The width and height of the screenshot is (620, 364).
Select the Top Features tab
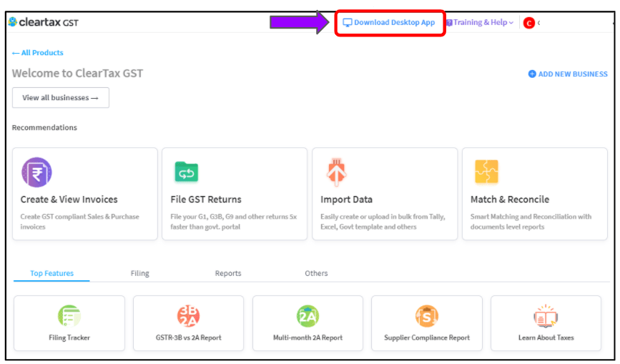51,273
